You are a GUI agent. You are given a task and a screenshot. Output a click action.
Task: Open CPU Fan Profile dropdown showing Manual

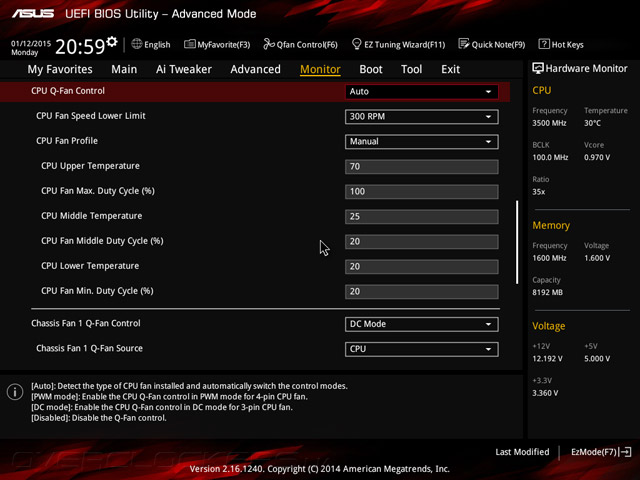pyautogui.click(x=422, y=142)
